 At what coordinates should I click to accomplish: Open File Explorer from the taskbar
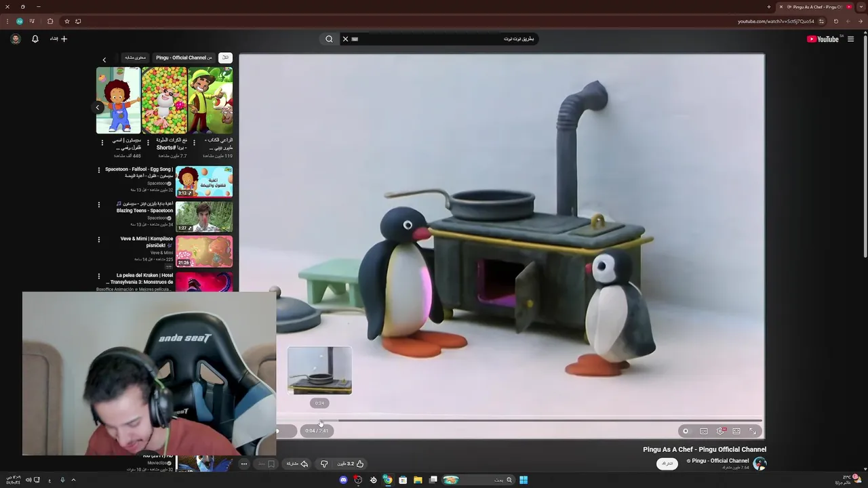pos(418,480)
